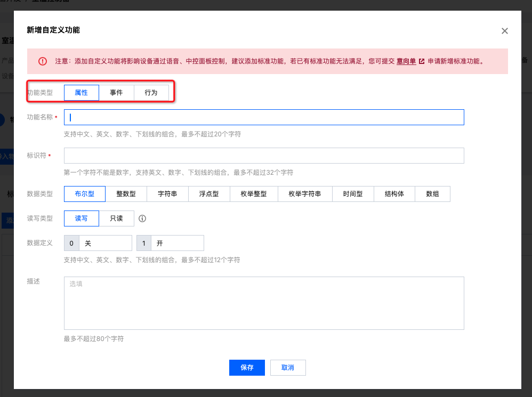Viewport: 532px width, 397px height.
Task: Select 数组 as the data type
Action: pyautogui.click(x=432, y=194)
